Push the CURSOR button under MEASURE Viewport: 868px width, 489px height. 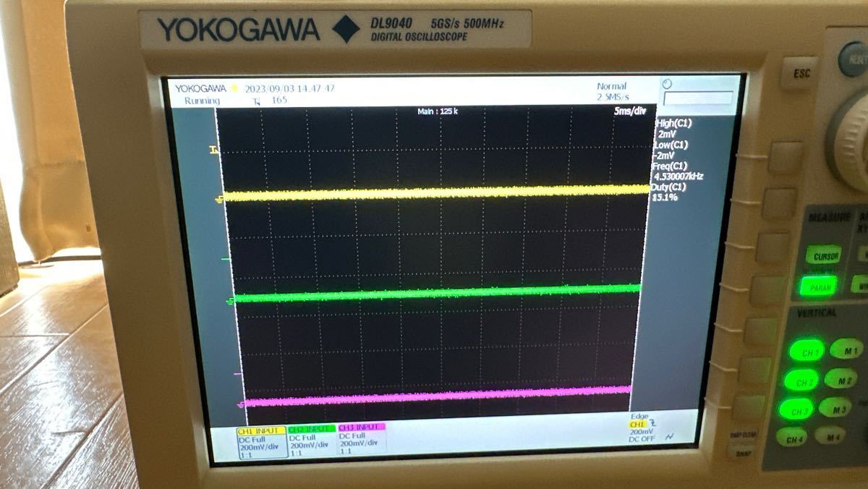coord(825,256)
